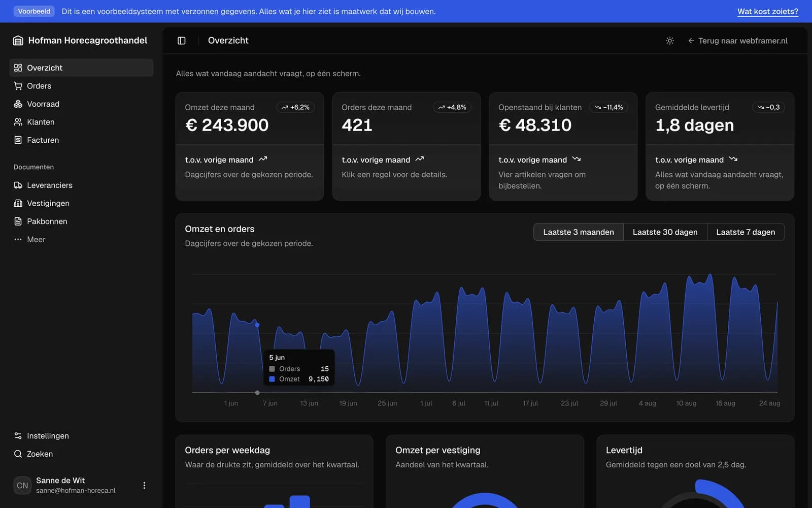Screen dimensions: 812x508
Task: Open Orders in the sidebar
Action: point(81,86)
